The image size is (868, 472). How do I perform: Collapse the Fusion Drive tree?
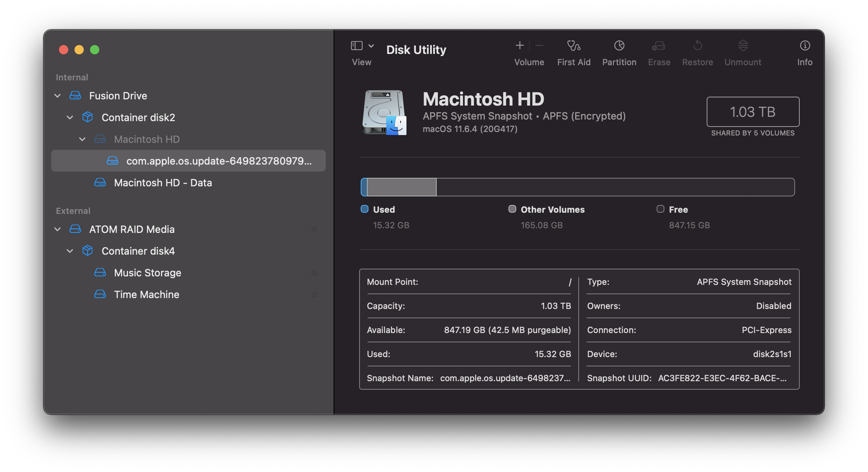click(x=57, y=96)
